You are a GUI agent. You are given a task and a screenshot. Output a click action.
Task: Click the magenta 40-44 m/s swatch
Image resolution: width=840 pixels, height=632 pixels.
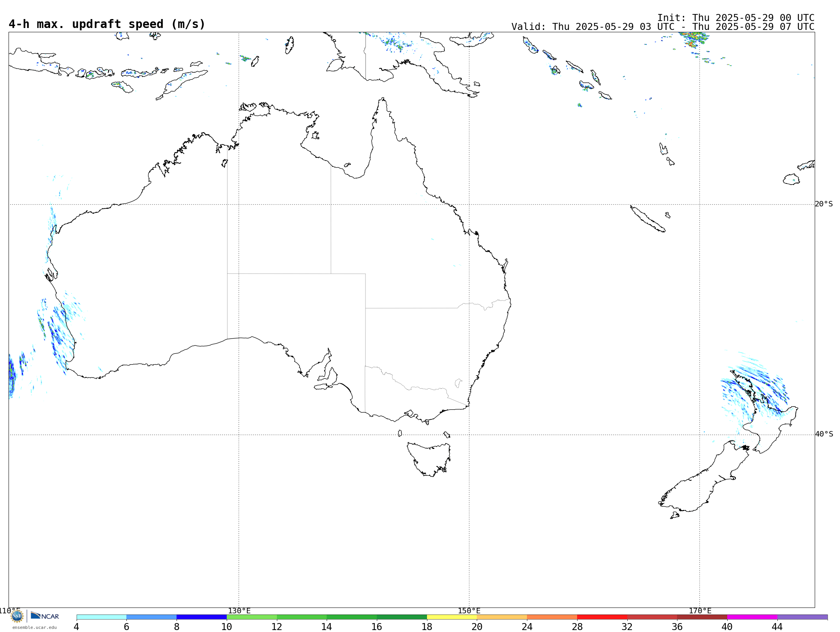click(752, 617)
